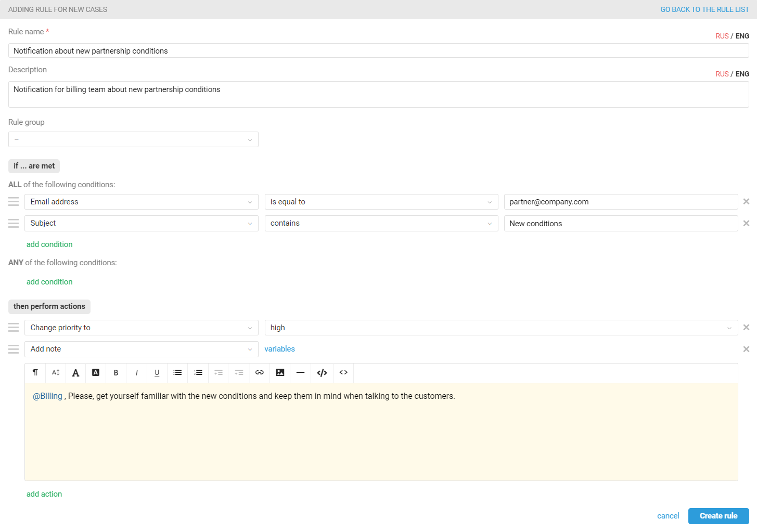Insert an image into the note

point(280,373)
